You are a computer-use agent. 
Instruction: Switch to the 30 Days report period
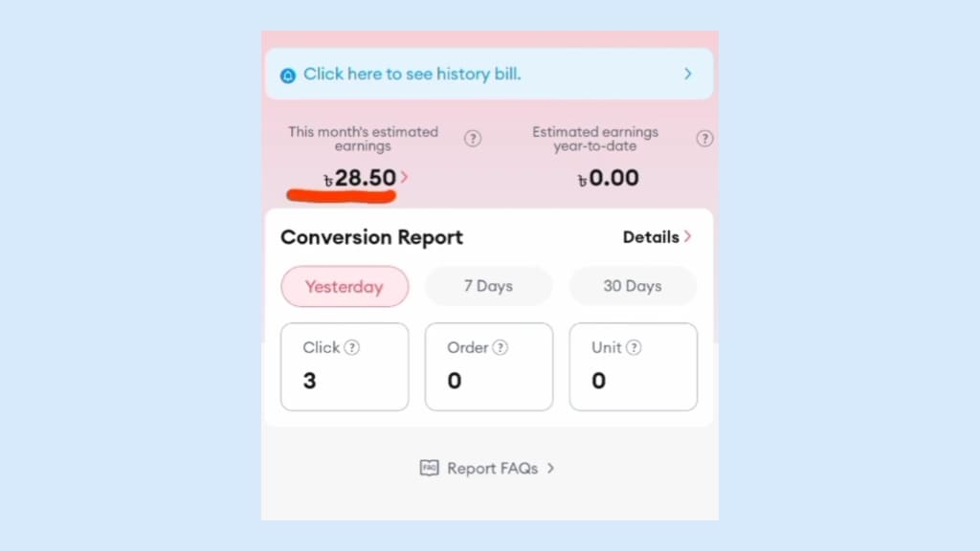click(633, 286)
